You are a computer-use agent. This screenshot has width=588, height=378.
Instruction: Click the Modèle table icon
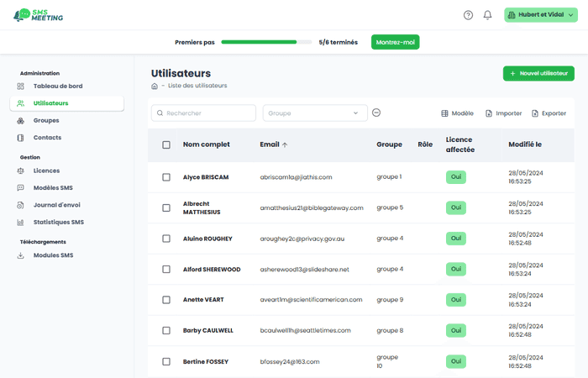[x=444, y=113]
